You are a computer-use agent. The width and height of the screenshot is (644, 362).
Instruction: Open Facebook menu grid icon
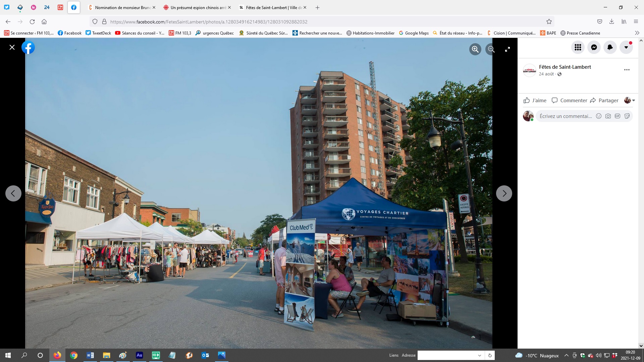pyautogui.click(x=578, y=47)
